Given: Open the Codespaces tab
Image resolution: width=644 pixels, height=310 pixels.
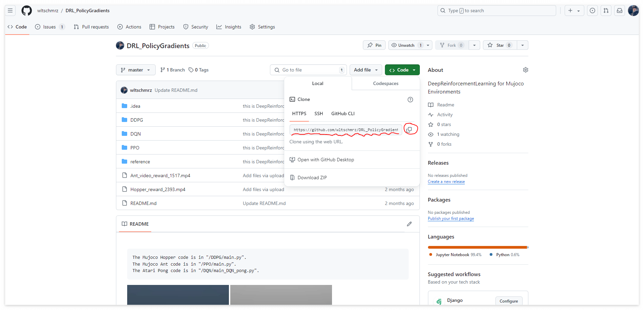Looking at the screenshot, I should pyautogui.click(x=385, y=83).
